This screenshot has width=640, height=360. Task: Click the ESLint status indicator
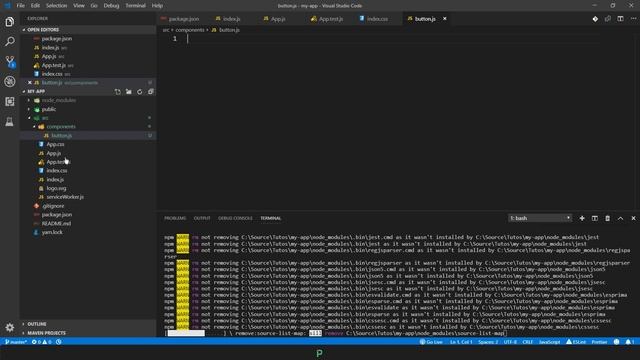tap(576, 342)
